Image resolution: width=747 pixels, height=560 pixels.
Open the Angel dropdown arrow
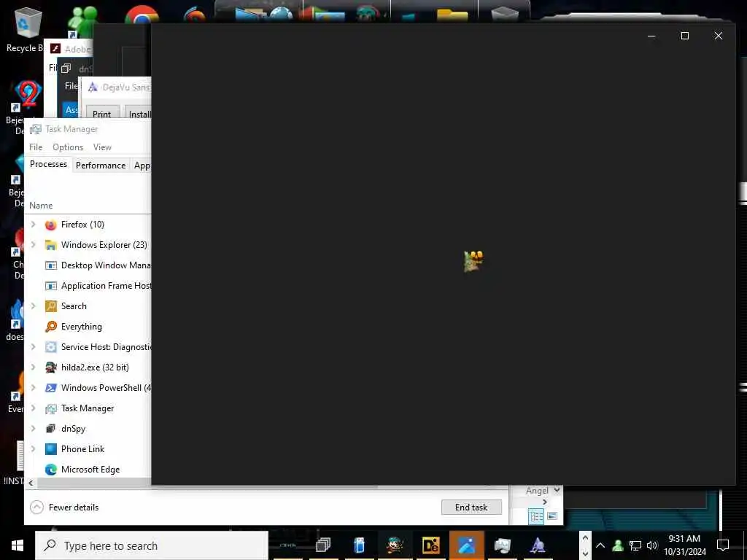pyautogui.click(x=557, y=490)
